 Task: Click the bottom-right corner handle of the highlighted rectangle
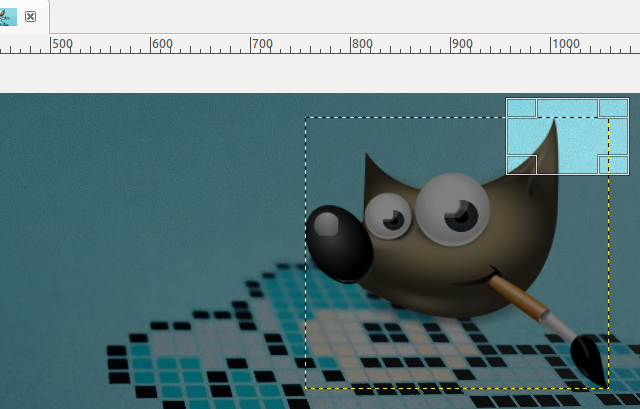[x=613, y=164]
